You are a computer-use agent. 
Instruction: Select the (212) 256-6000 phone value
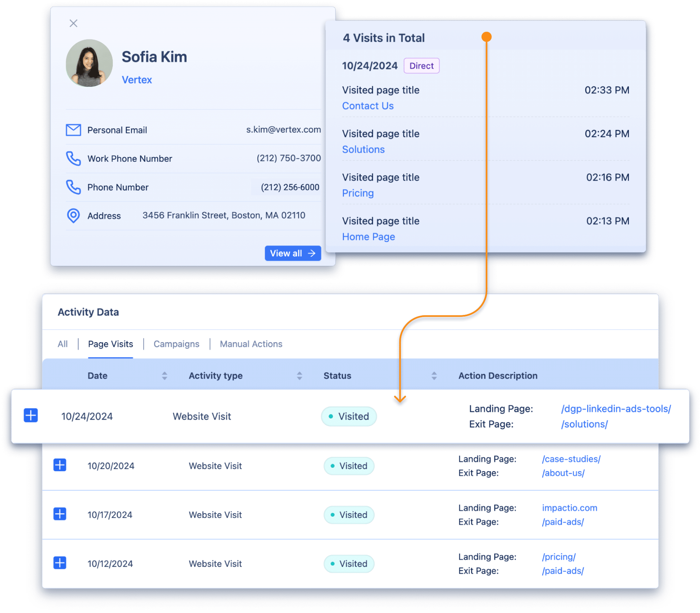click(290, 187)
